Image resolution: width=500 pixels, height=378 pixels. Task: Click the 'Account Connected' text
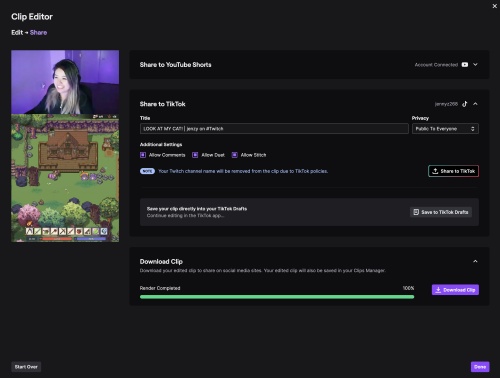click(436, 65)
